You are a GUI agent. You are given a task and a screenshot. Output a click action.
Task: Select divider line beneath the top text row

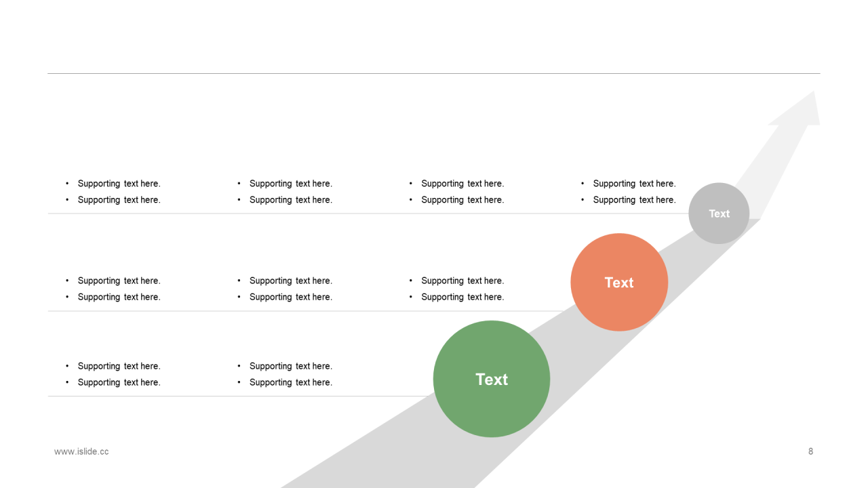pyautogui.click(x=368, y=213)
